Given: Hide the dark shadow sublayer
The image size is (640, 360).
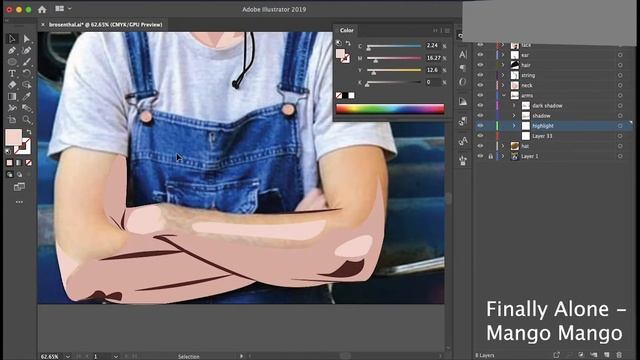Looking at the screenshot, I should [480, 105].
